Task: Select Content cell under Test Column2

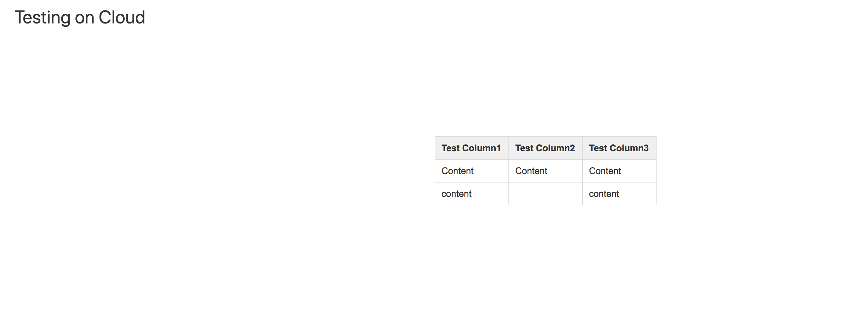Action: click(546, 171)
